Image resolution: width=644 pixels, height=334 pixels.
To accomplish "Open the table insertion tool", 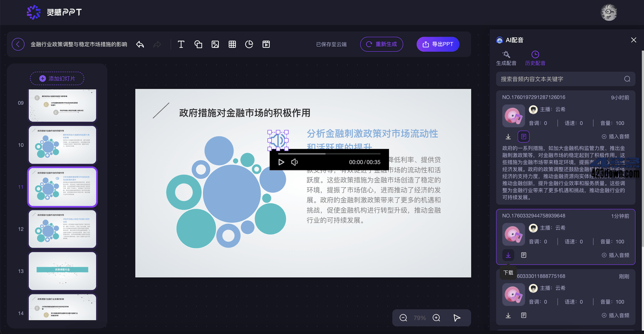I will click(x=232, y=44).
